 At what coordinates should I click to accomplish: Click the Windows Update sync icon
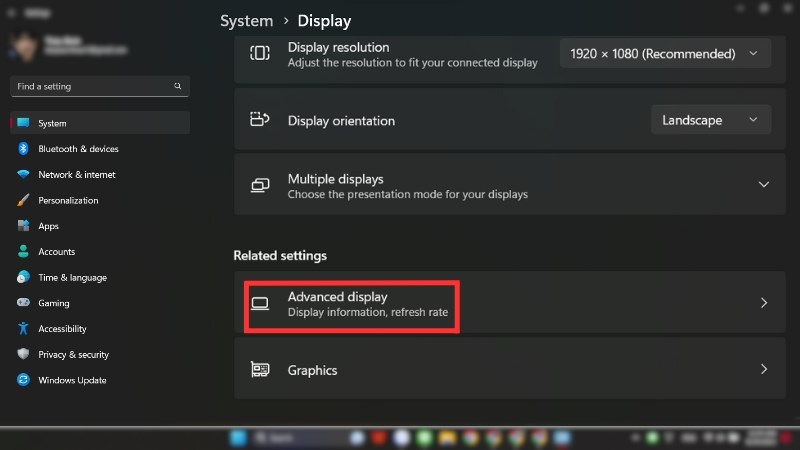(x=23, y=380)
